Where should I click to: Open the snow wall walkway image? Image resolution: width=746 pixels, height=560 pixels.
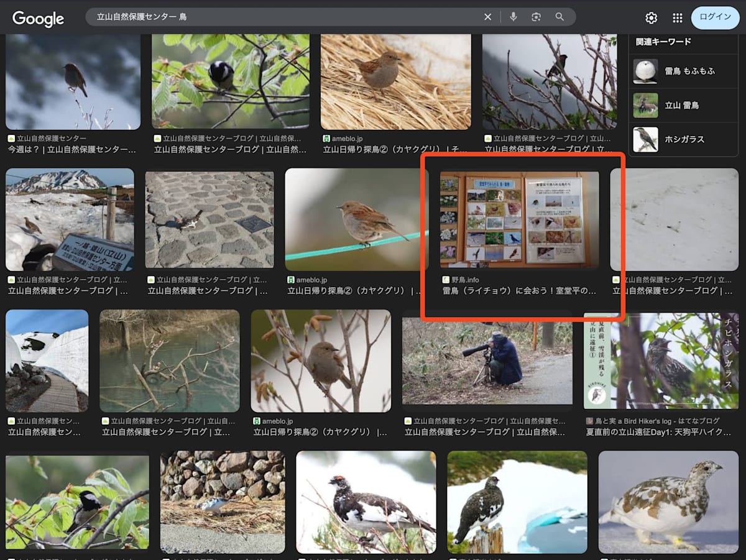47,361
